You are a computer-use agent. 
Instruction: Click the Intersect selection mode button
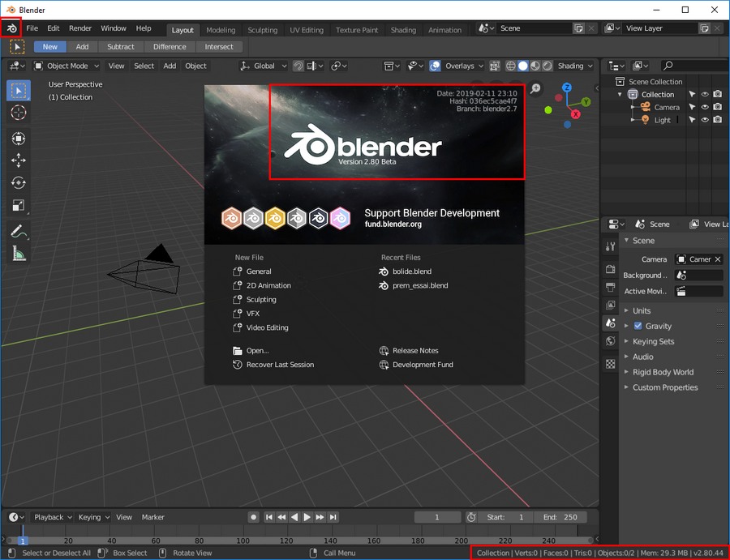(219, 46)
